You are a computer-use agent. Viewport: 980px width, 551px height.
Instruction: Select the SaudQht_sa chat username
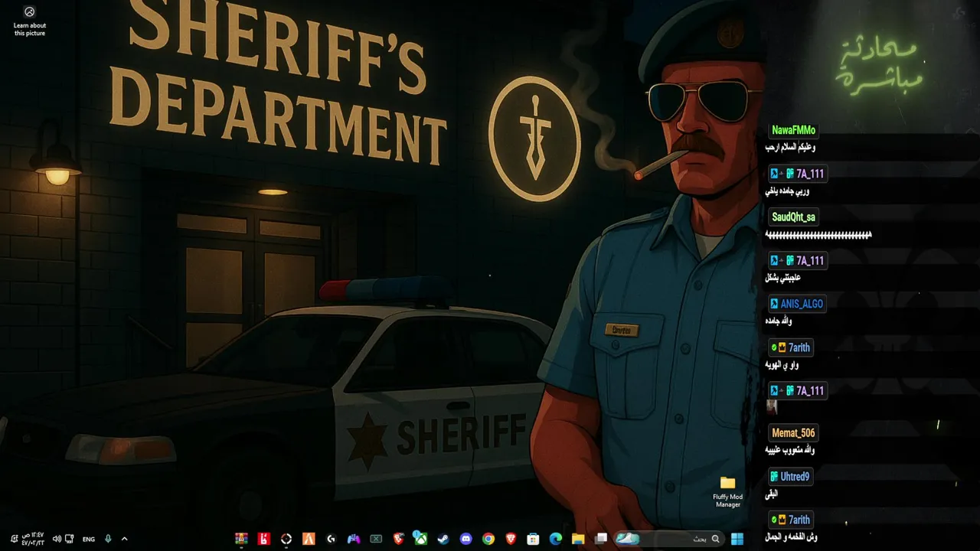point(793,217)
